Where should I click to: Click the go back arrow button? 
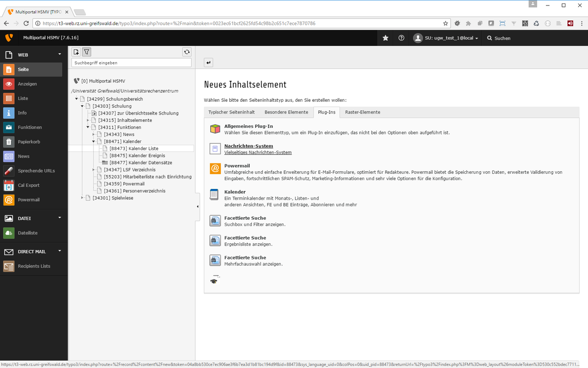(209, 63)
